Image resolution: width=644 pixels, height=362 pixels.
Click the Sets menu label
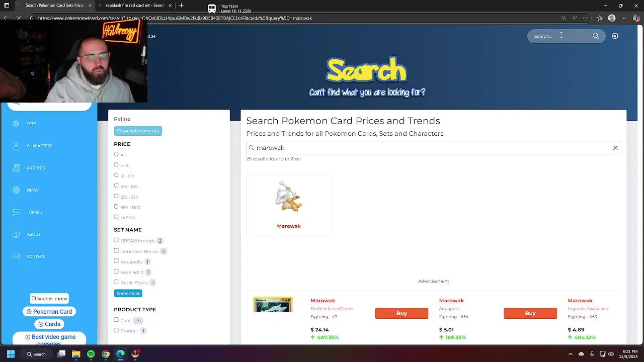pos(31,124)
